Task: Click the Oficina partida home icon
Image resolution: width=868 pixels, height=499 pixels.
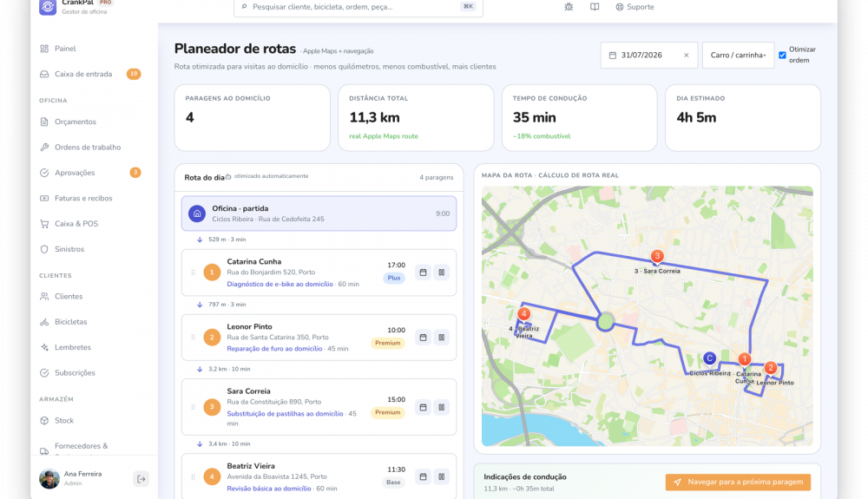Action: pos(197,213)
